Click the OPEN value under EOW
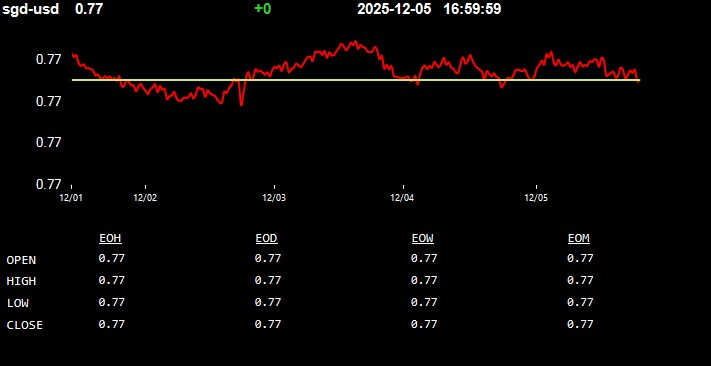The image size is (711, 366). (x=424, y=258)
